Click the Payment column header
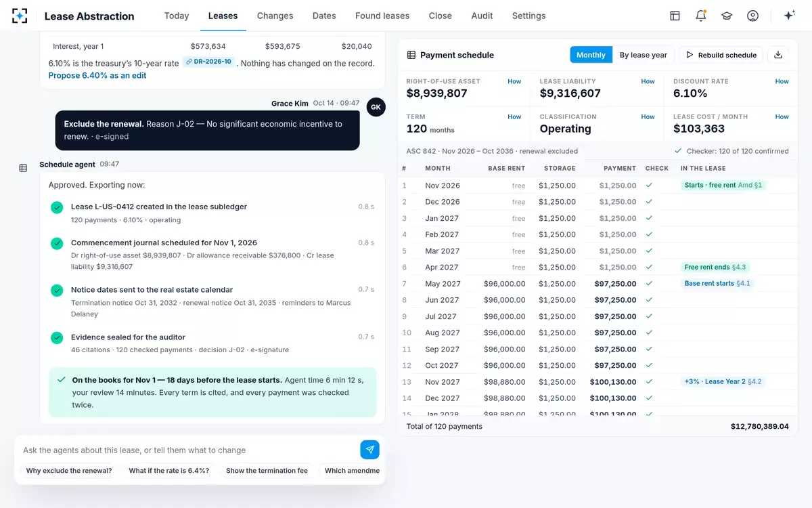812x508 pixels. click(620, 168)
